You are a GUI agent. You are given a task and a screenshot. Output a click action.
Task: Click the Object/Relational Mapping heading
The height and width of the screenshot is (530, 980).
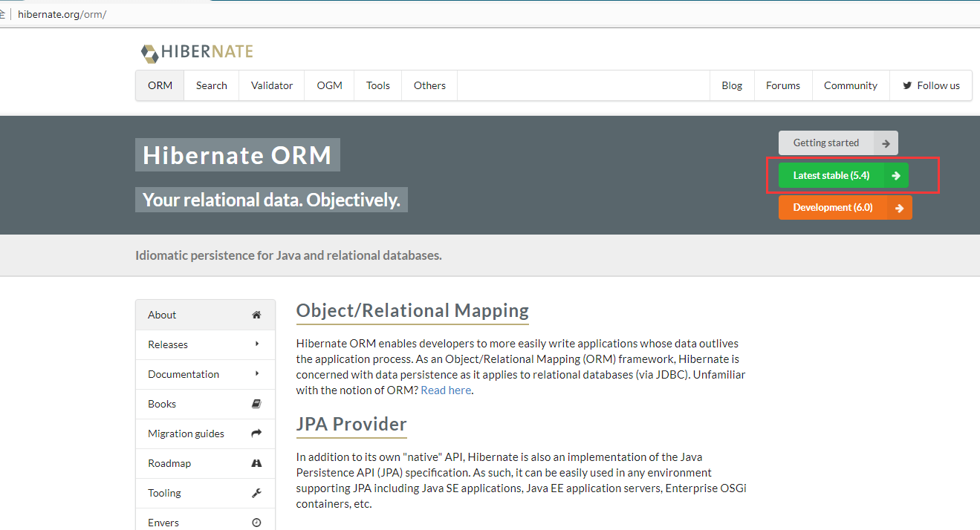[412, 310]
